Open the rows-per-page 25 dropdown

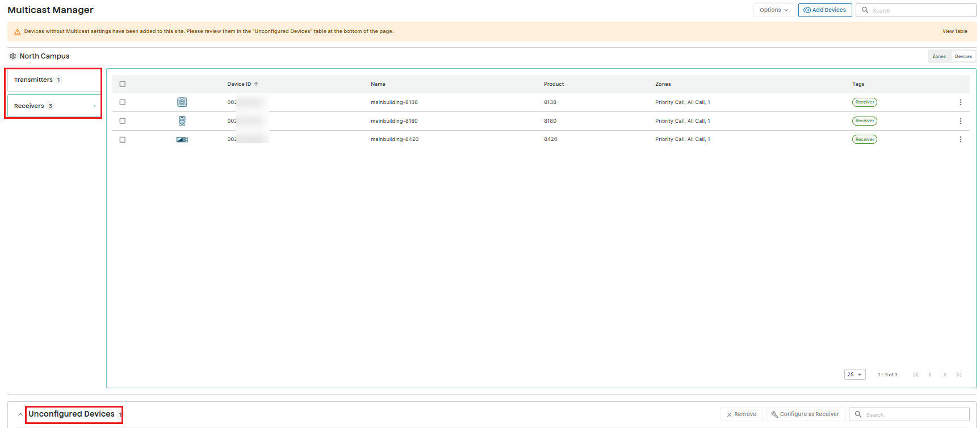point(855,375)
